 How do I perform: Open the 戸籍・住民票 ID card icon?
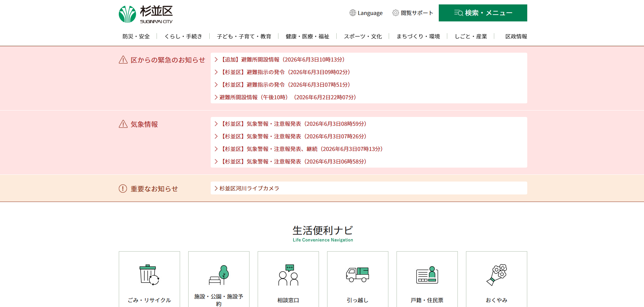click(427, 275)
